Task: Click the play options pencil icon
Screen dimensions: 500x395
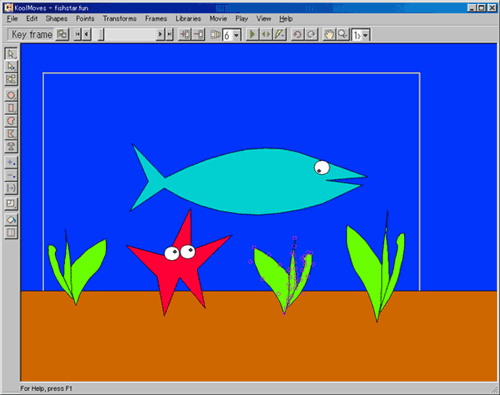Action: coord(279,34)
